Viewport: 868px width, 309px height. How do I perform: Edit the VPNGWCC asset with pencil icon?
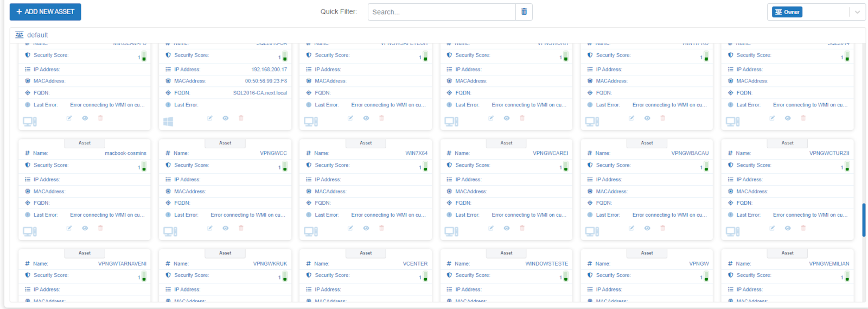(x=209, y=228)
